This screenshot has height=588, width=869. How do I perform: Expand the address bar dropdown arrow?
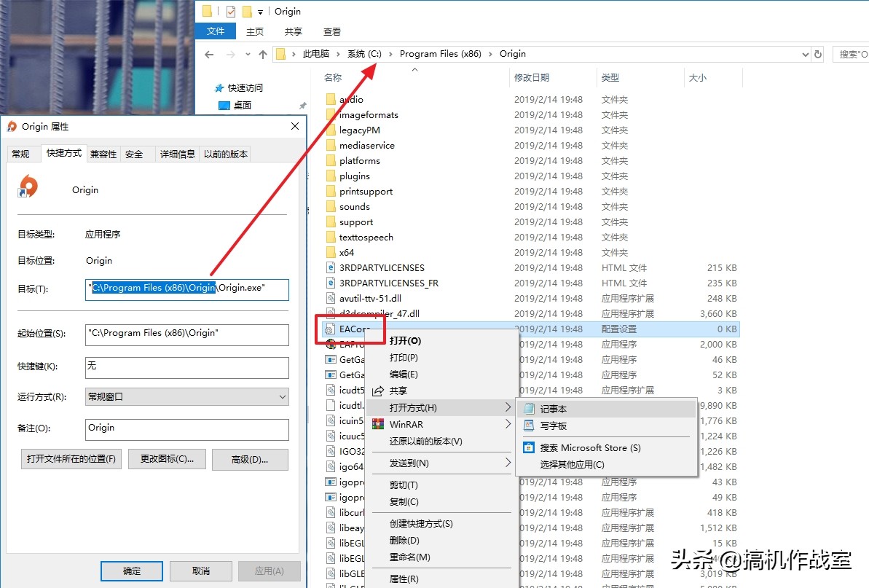804,53
